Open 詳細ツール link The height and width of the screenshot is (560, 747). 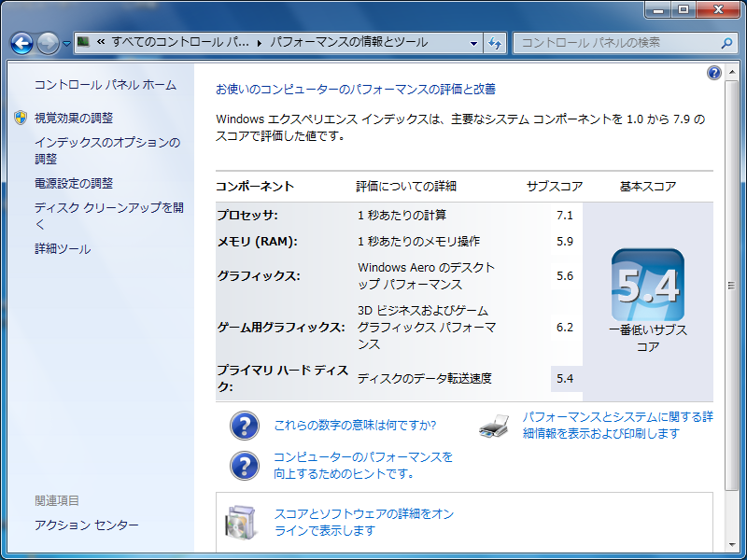[x=63, y=248]
